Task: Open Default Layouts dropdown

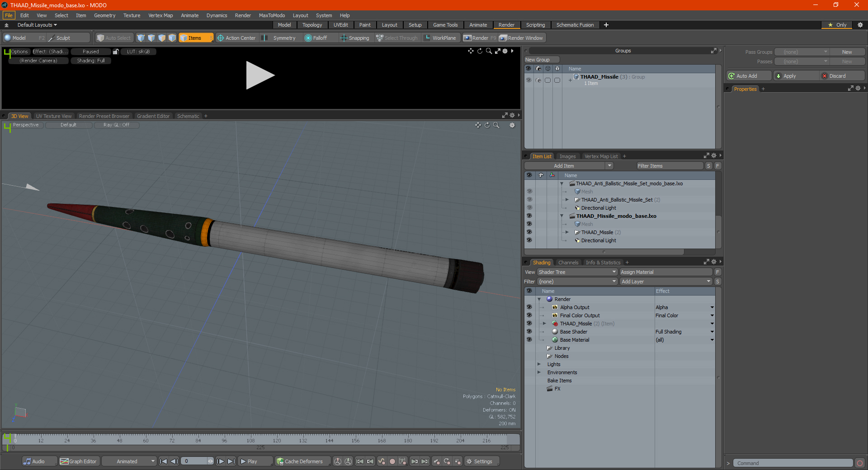Action: [x=37, y=25]
